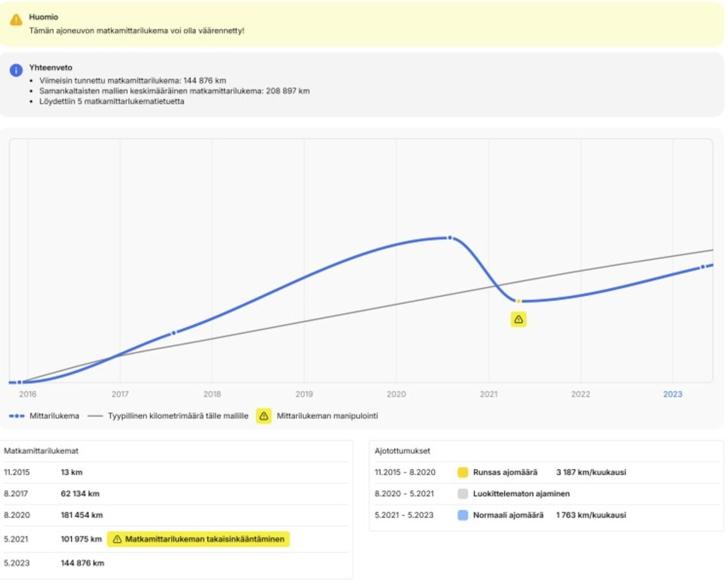Click the blue dotted Mittarilukema legend icon
The width and height of the screenshot is (728, 584).
tap(17, 416)
